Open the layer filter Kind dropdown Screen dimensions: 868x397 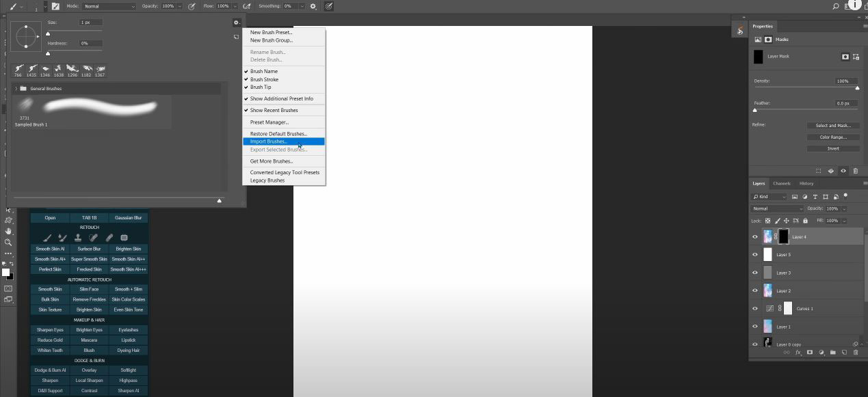tap(770, 197)
